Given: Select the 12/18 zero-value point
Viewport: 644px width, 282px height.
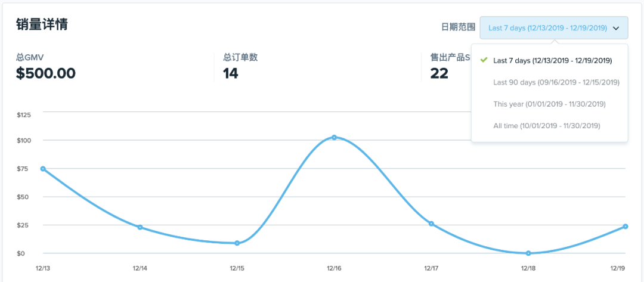Looking at the screenshot, I should [528, 253].
